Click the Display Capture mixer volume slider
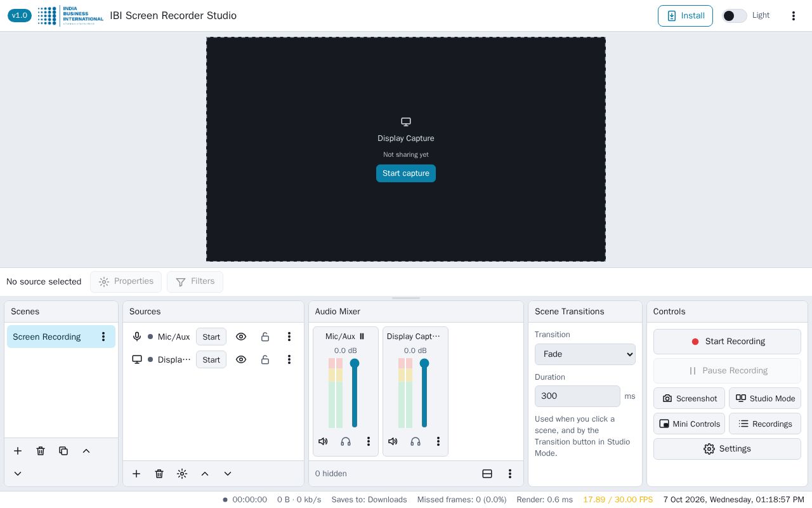Image resolution: width=812 pixels, height=508 pixels. coord(424,393)
